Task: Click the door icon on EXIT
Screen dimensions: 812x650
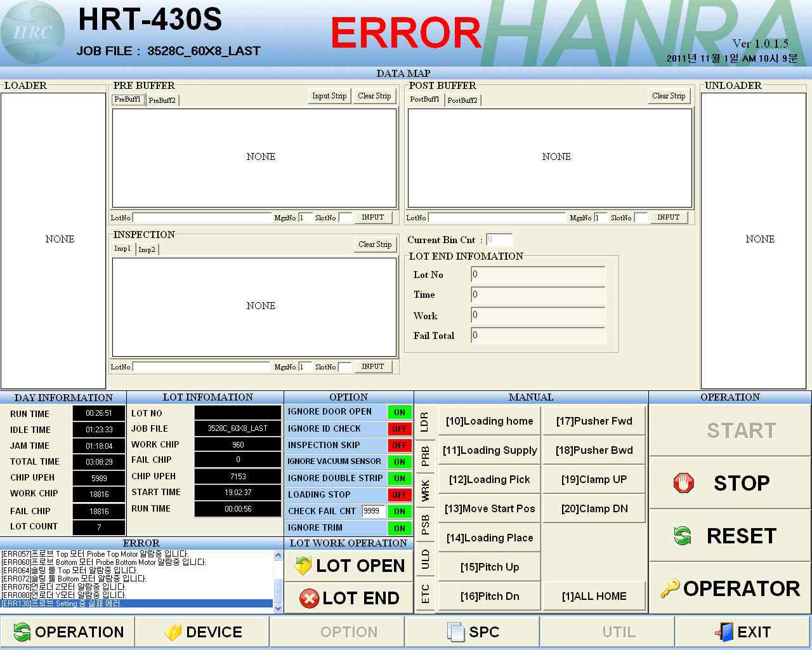Action: click(724, 632)
